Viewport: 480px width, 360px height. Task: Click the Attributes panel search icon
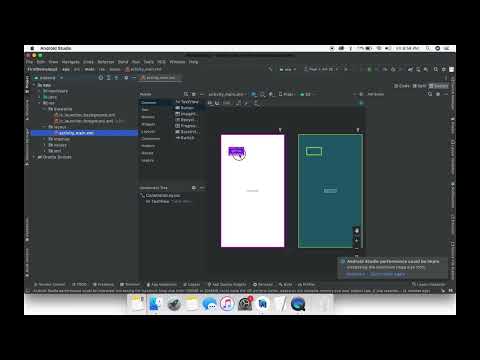(x=430, y=94)
